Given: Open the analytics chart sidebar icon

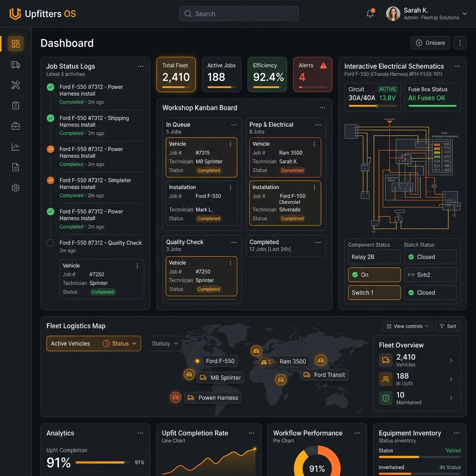Looking at the screenshot, I should 15,146.
